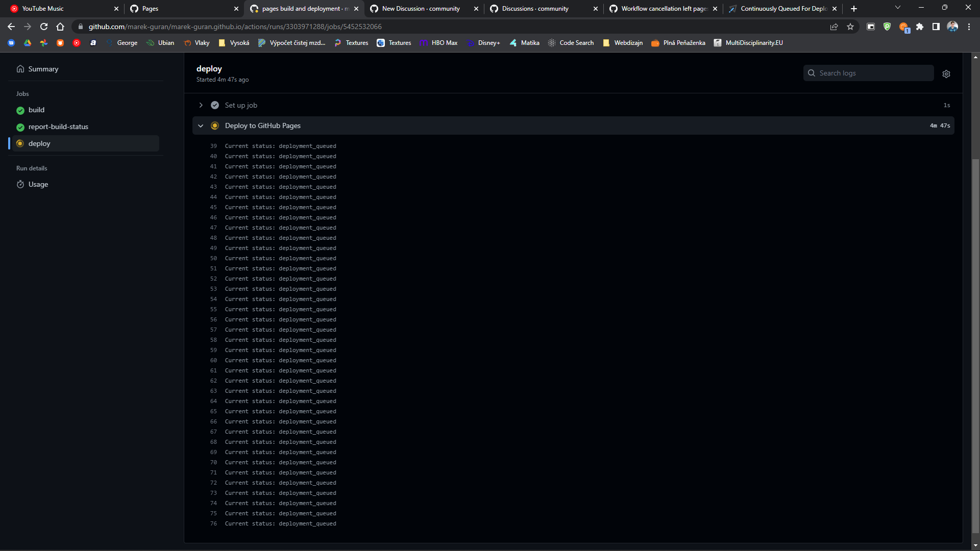Screen dimensions: 980x551
Task: Share this page icon in address bar
Action: pos(834,27)
